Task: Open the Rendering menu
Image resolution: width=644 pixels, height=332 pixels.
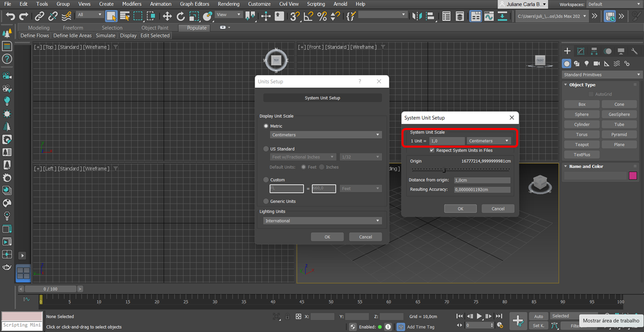Action: (x=228, y=4)
